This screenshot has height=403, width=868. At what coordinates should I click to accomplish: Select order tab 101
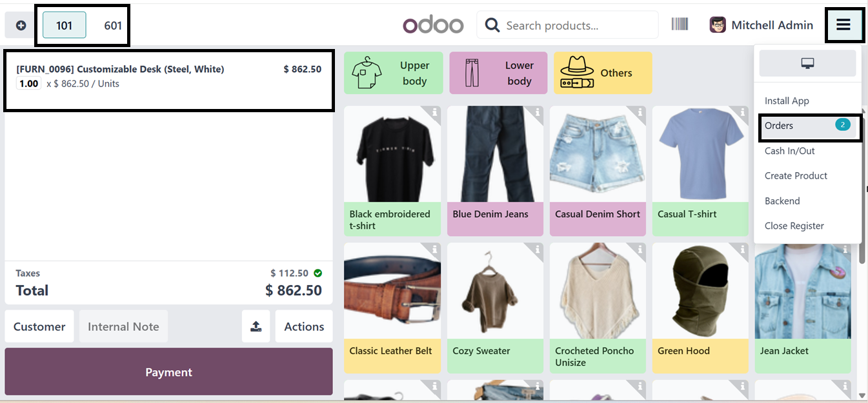[64, 26]
